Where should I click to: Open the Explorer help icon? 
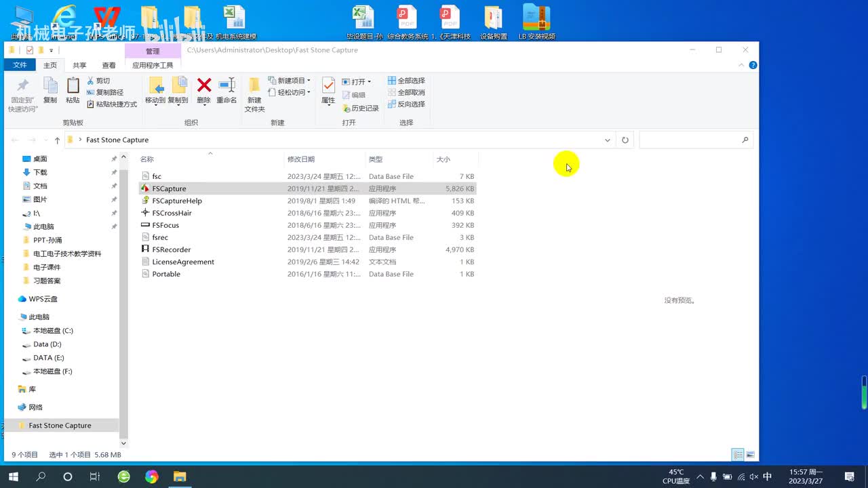tap(753, 65)
